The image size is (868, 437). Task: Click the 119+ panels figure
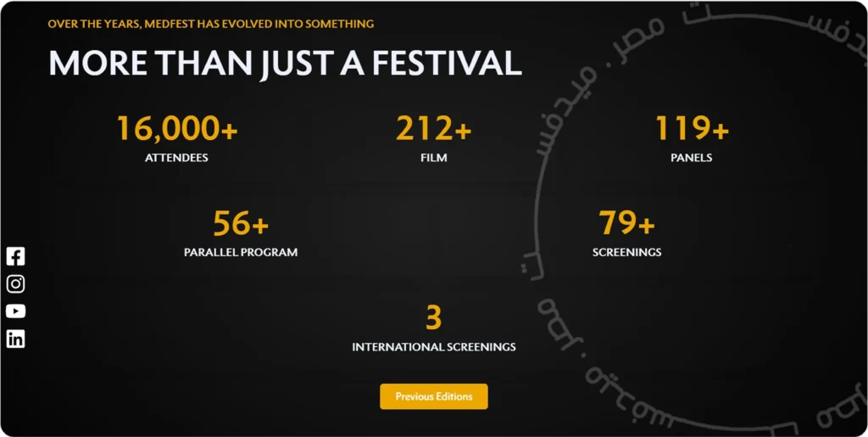tap(691, 129)
